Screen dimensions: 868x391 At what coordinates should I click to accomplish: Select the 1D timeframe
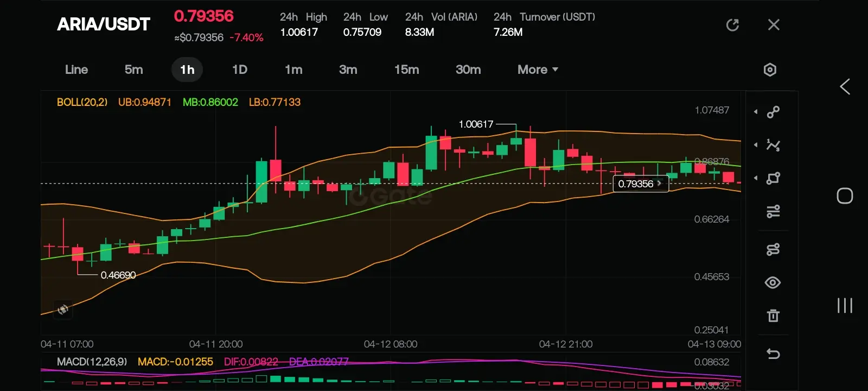[240, 70]
